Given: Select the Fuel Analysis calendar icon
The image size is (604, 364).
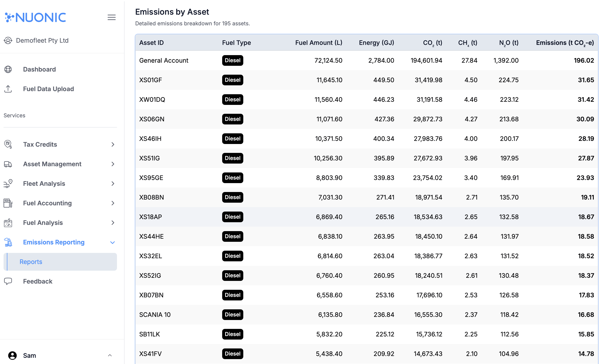Looking at the screenshot, I should (x=8, y=223).
